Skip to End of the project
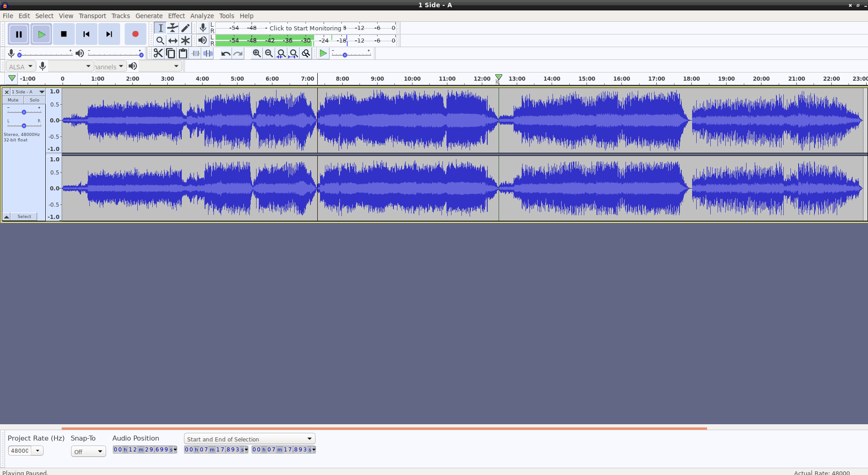The width and height of the screenshot is (868, 475). point(109,34)
